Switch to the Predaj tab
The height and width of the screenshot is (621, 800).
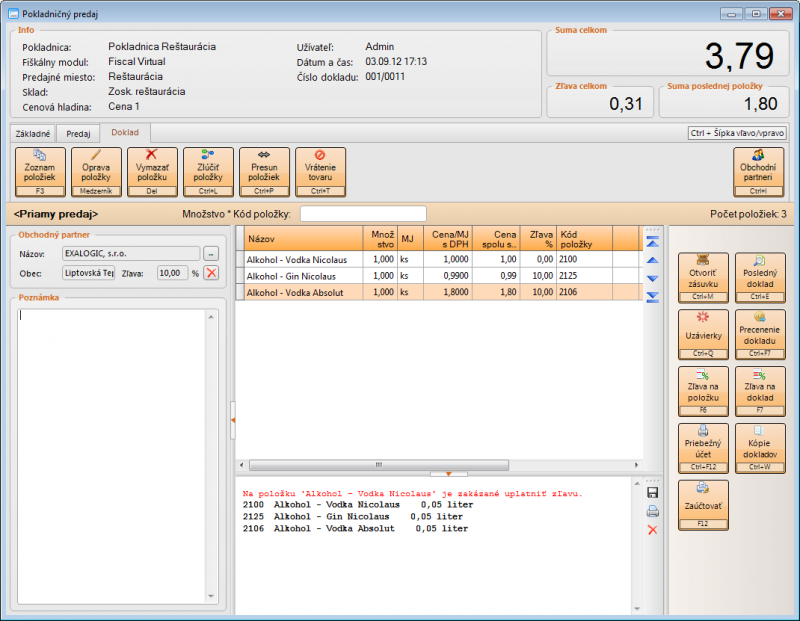point(78,133)
